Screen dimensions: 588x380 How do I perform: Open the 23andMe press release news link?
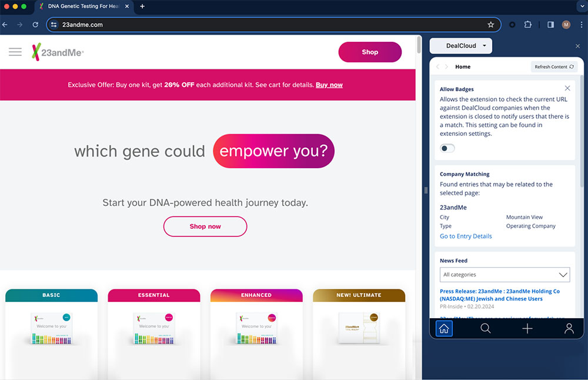pos(499,295)
